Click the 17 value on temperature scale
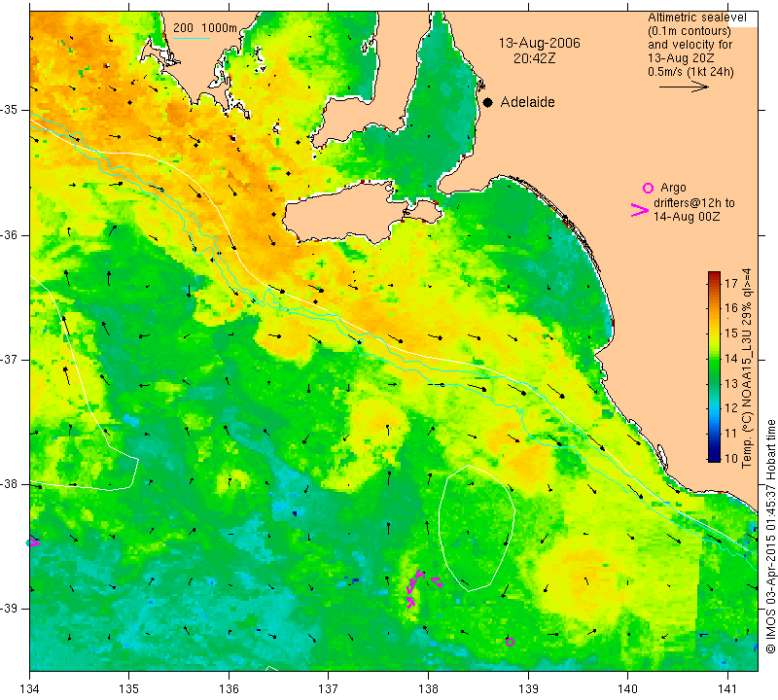The image size is (778, 700). [x=731, y=283]
